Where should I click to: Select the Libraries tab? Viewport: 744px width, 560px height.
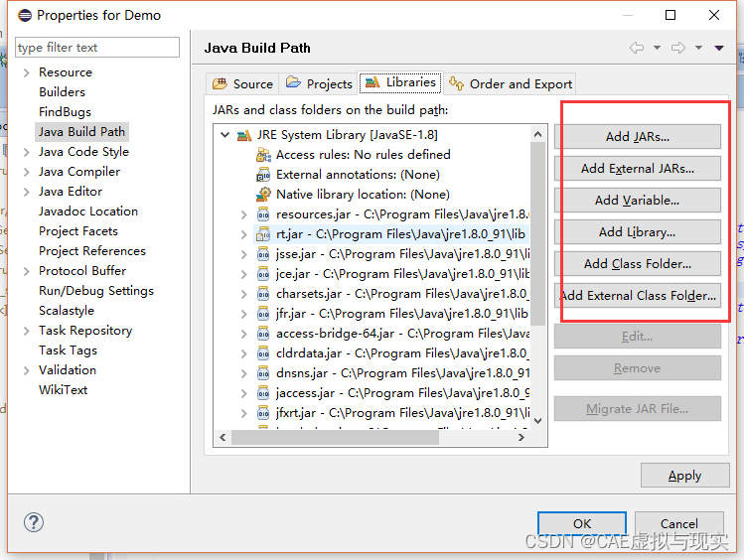[400, 82]
